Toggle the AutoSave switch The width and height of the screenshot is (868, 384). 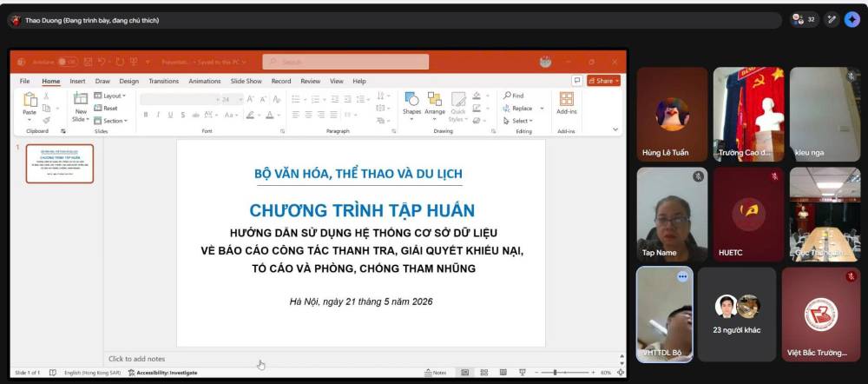(x=68, y=62)
